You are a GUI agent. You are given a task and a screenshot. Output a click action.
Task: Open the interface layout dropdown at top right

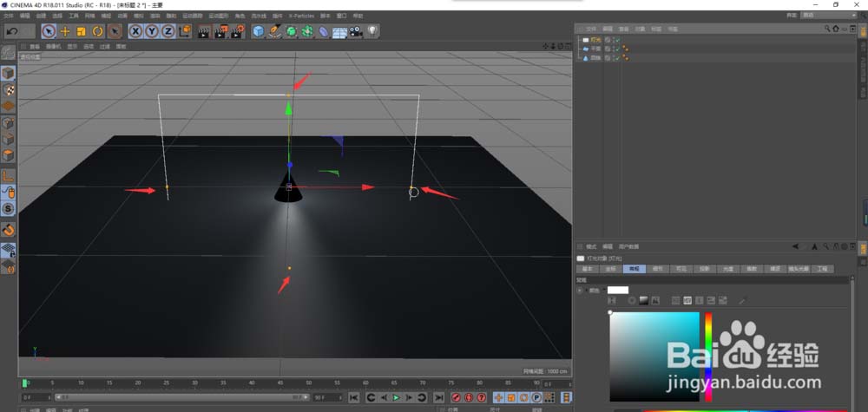tap(829, 16)
